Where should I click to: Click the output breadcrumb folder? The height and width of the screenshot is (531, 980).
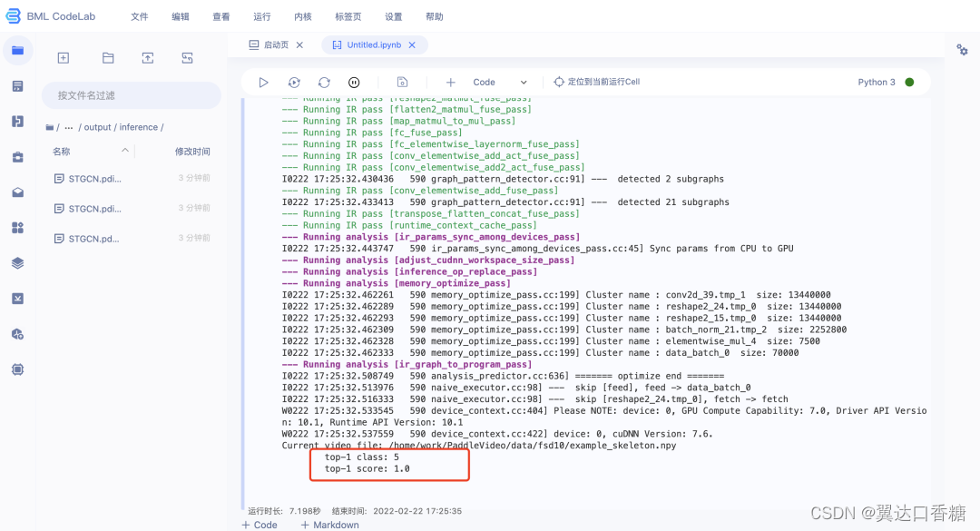pyautogui.click(x=97, y=127)
